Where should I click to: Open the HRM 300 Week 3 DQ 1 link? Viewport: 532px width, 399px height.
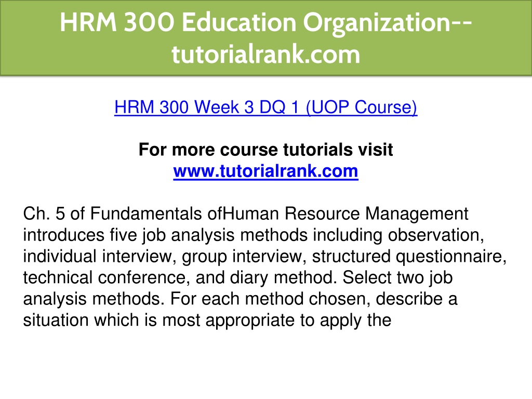pos(265,107)
